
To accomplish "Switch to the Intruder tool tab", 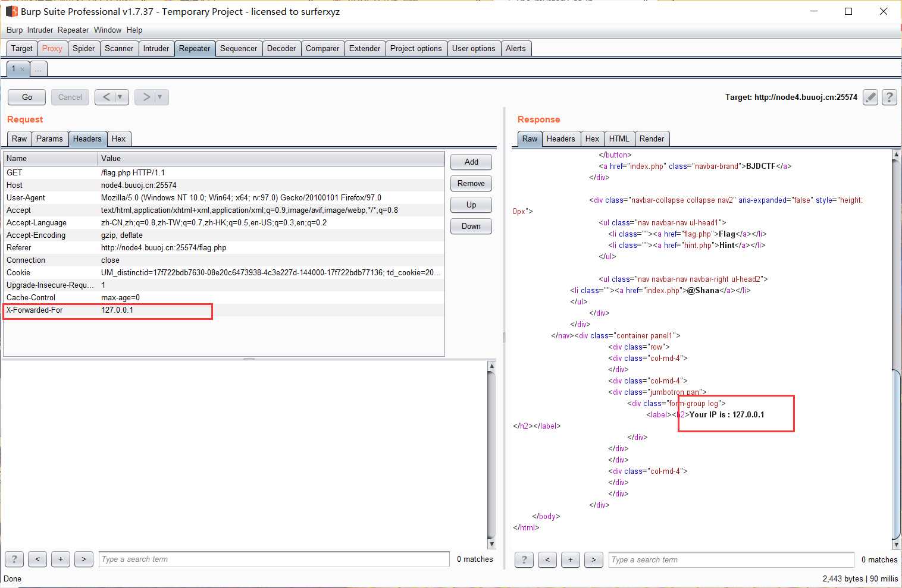I will coord(156,48).
